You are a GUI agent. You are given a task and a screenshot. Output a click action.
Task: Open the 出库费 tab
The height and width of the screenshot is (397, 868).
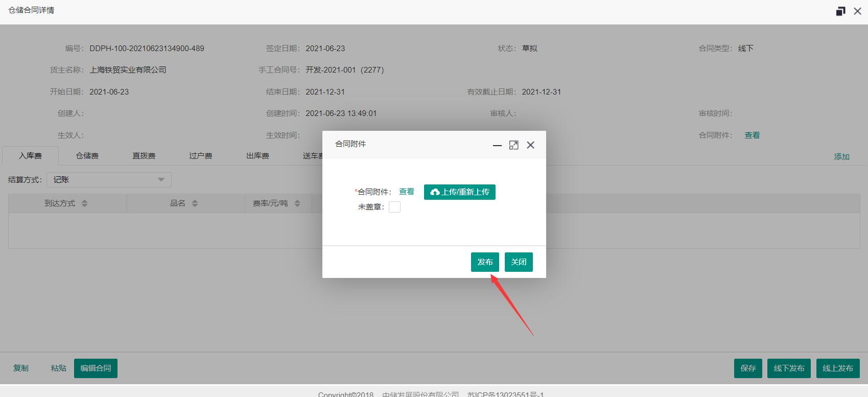(257, 156)
